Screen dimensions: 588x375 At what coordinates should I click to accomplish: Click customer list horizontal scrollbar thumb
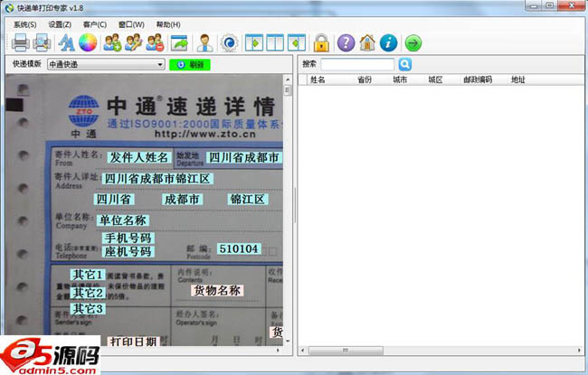(346, 351)
